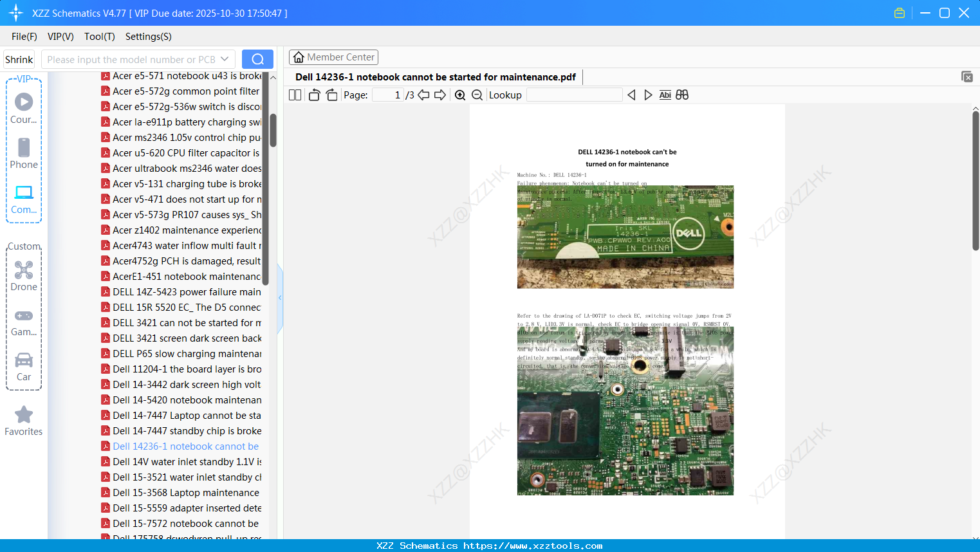The width and height of the screenshot is (980, 552).
Task: Open 'Dell 14-7447 standby chip' file
Action: 181,431
